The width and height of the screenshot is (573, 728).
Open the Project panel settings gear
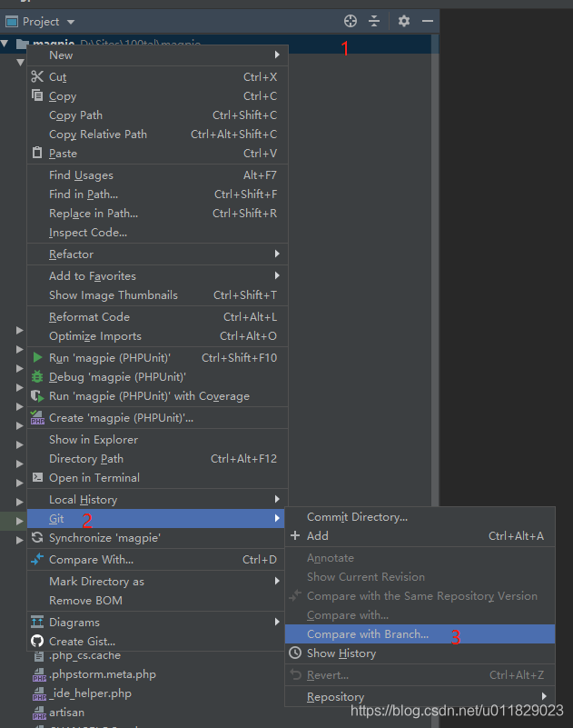[x=403, y=21]
